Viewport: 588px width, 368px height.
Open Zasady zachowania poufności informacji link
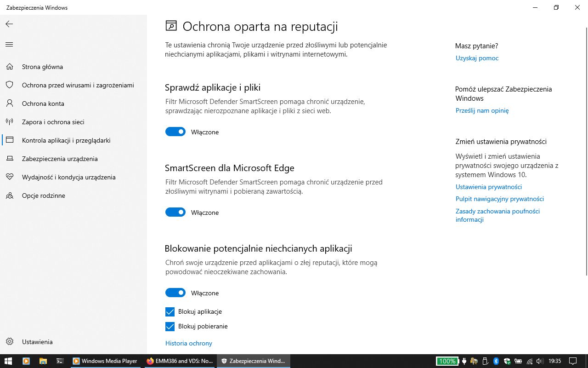coord(498,215)
